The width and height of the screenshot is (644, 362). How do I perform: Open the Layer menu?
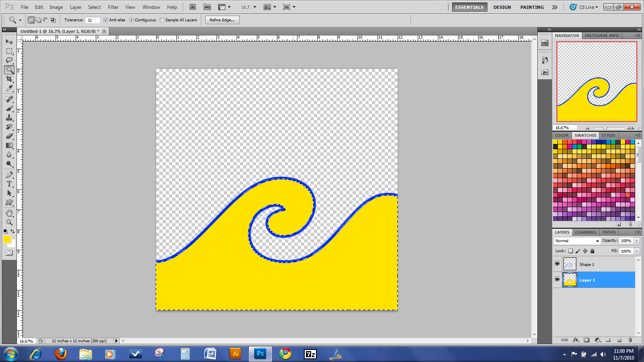coord(76,7)
